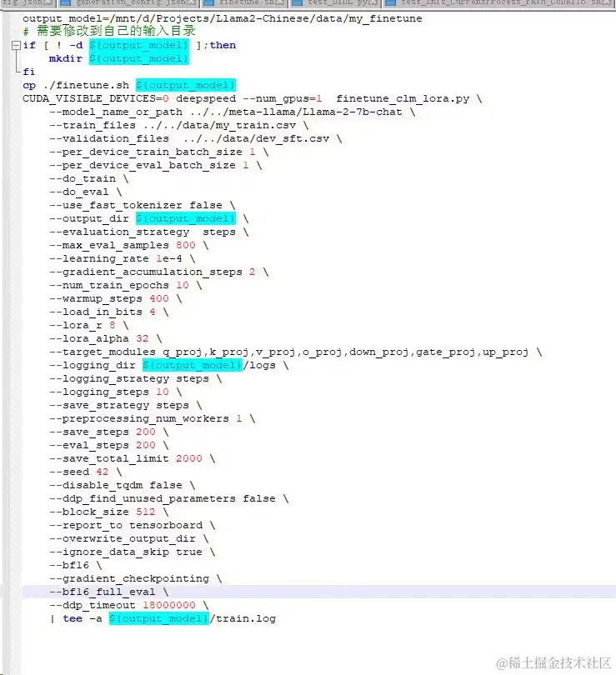Click 'finetune_clm_lora.py' script name
This screenshot has height=675, width=616.
[403, 98]
